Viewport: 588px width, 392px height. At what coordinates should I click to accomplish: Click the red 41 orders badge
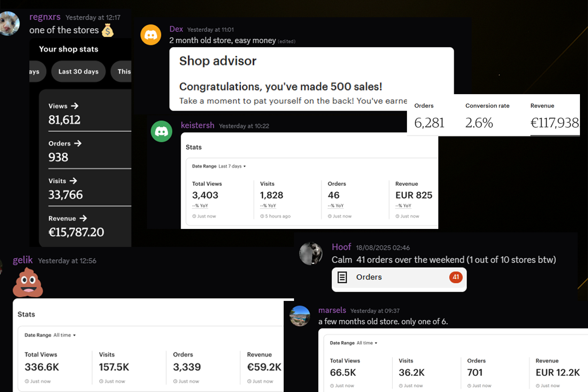point(456,277)
